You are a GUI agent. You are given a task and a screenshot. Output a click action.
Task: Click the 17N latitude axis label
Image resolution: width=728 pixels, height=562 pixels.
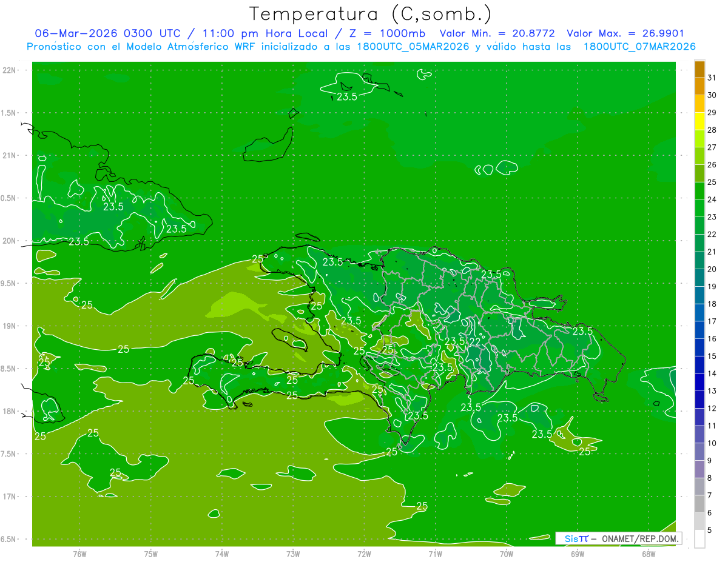10,497
